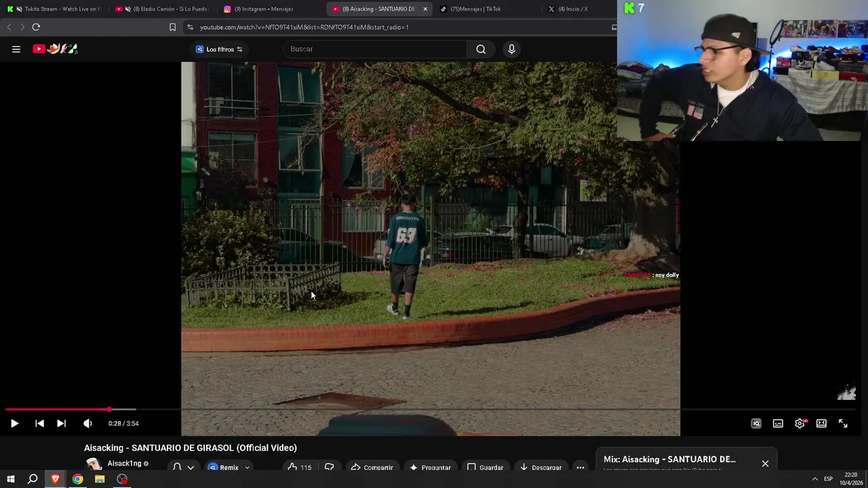Select the youtube.com address bar URL
The height and width of the screenshot is (488, 868).
[304, 27]
